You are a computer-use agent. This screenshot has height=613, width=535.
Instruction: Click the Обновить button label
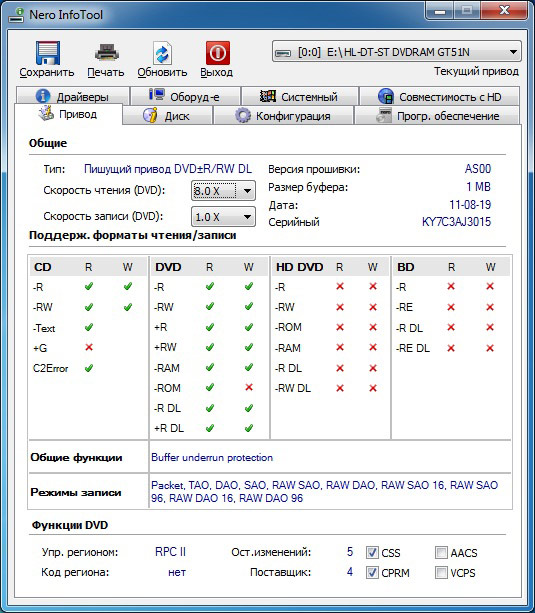[162, 73]
